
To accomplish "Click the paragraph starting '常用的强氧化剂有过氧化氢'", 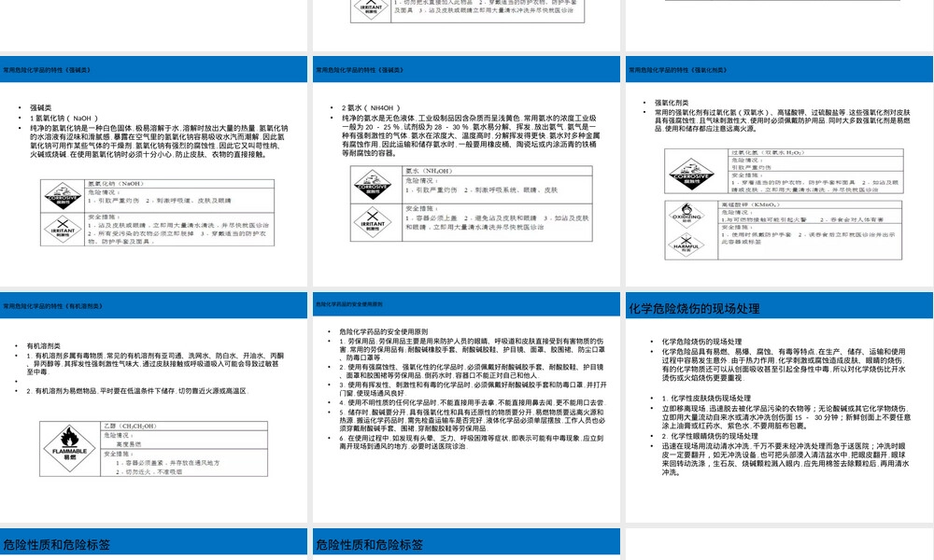I will pyautogui.click(x=783, y=120).
